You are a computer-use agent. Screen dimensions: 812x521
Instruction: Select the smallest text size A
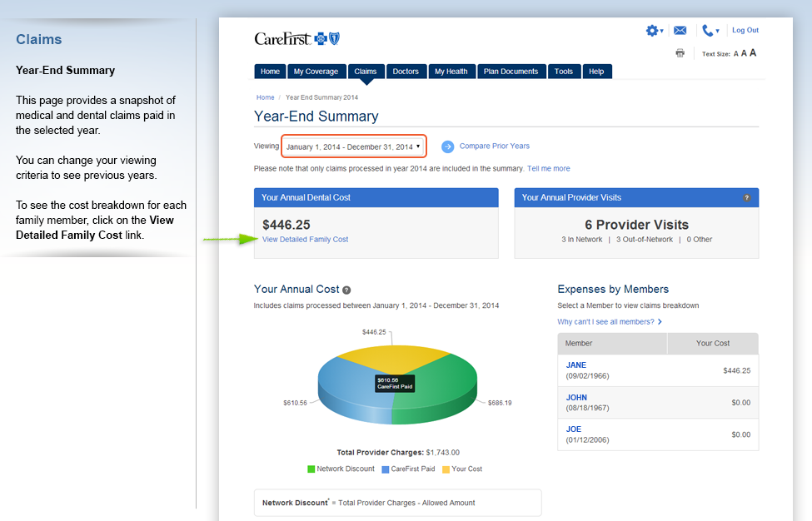[x=735, y=54]
